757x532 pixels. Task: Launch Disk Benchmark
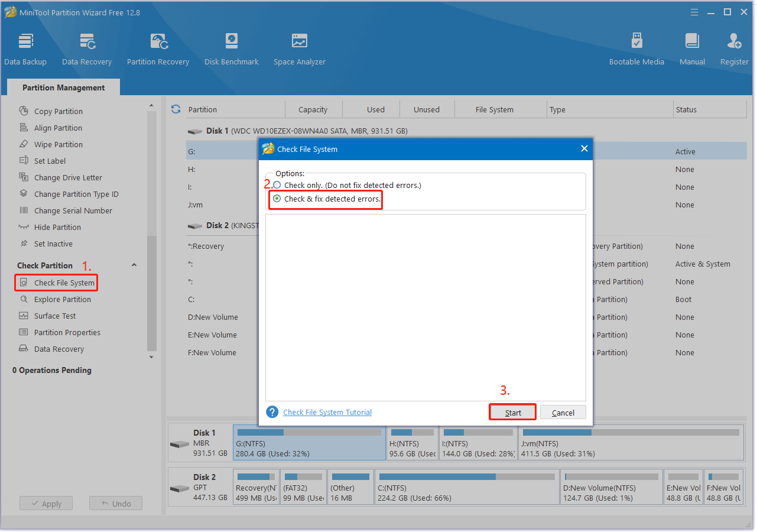[x=231, y=47]
